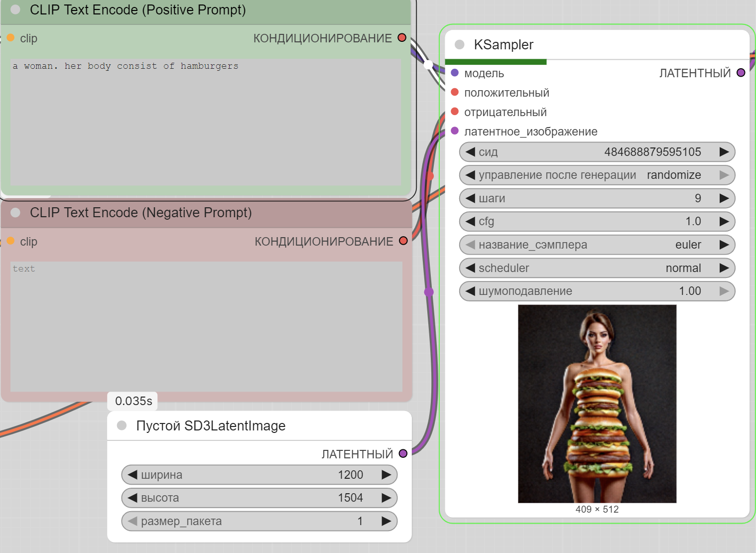The width and height of the screenshot is (756, 553).
Task: Decrease ширина with the left arrow
Action: click(132, 475)
